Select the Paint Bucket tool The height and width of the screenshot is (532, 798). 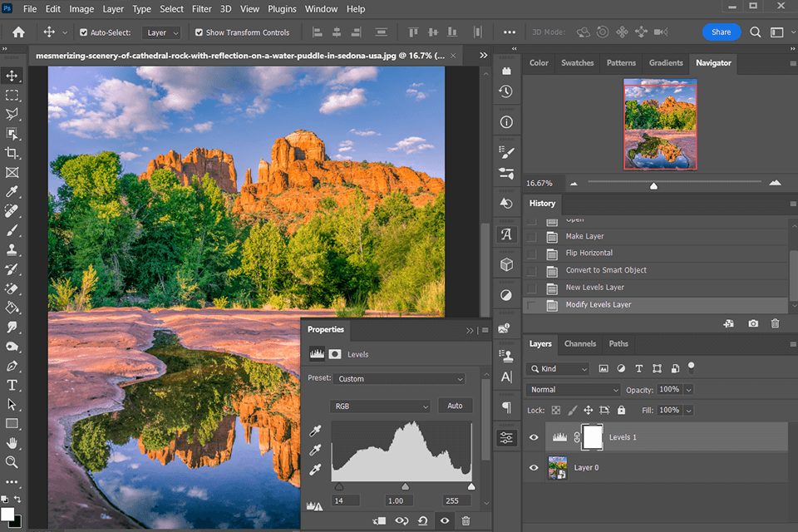[x=12, y=308]
